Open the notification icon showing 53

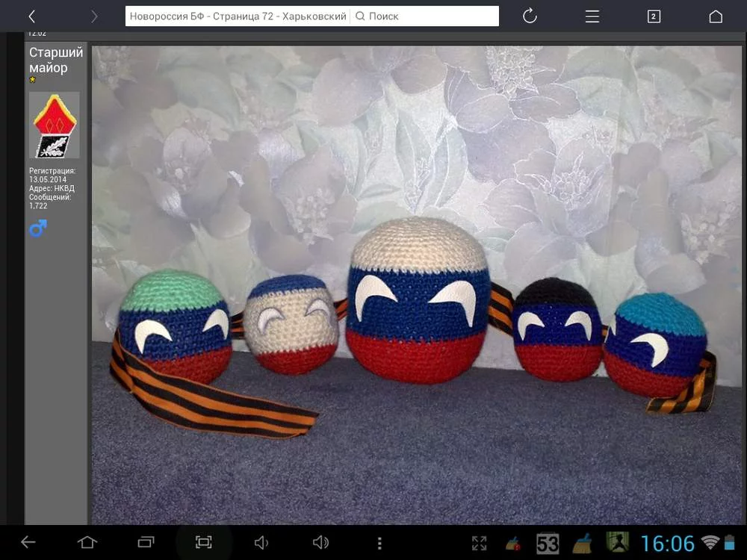(548, 544)
